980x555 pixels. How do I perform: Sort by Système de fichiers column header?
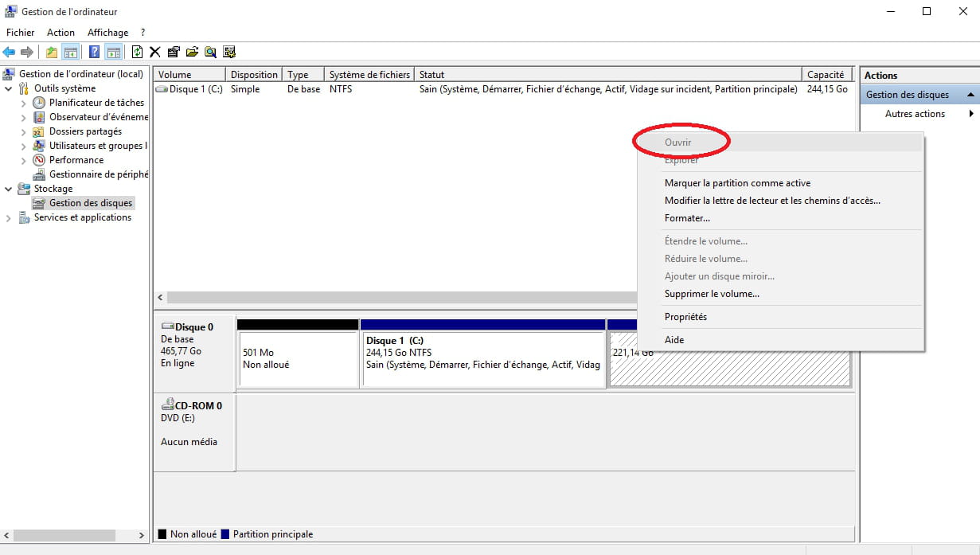(x=370, y=75)
